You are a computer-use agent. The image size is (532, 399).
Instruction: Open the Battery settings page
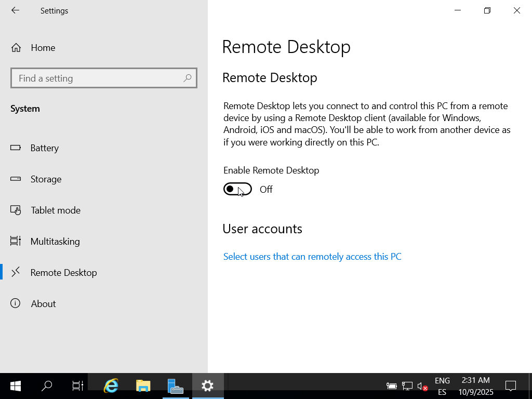(x=44, y=148)
